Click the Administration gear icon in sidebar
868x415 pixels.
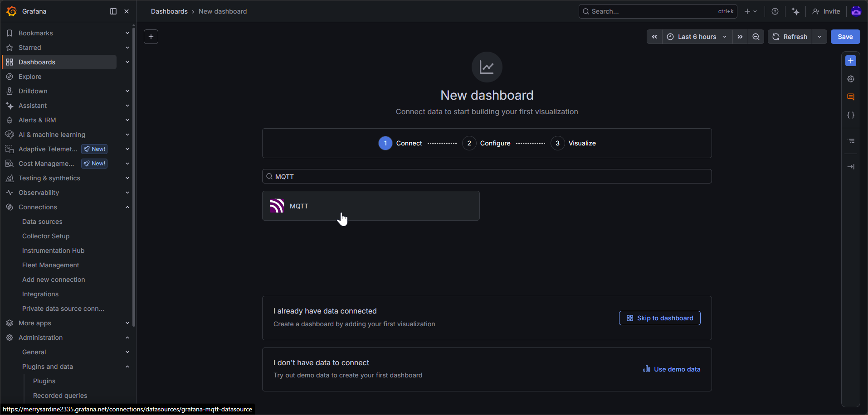coord(10,338)
